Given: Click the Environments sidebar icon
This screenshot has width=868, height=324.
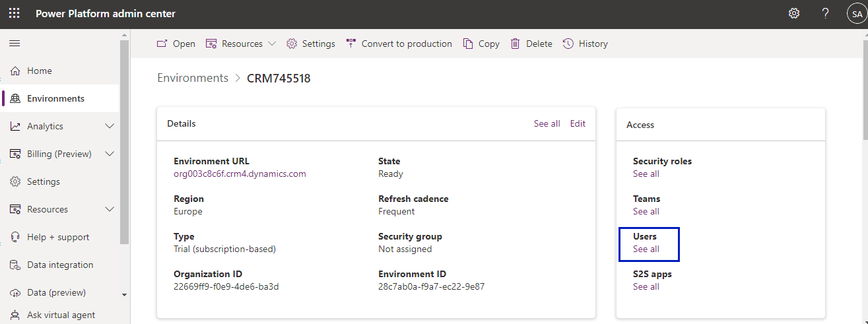Looking at the screenshot, I should pos(15,98).
